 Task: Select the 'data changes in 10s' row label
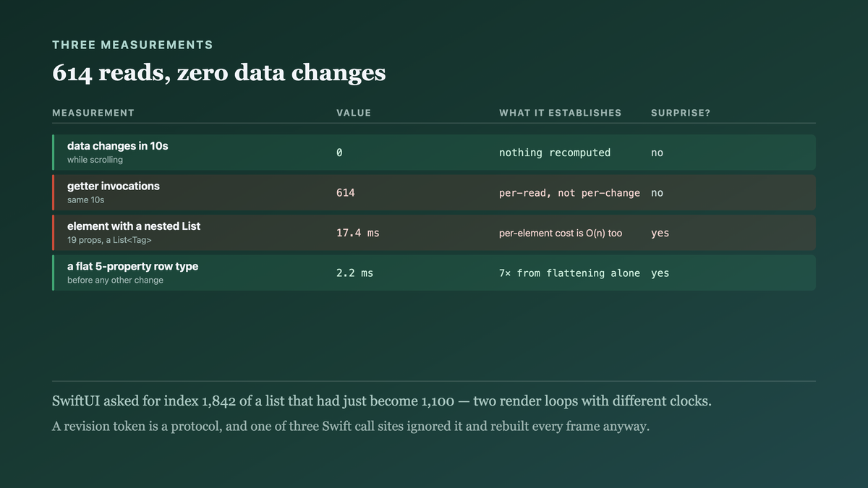(x=118, y=146)
